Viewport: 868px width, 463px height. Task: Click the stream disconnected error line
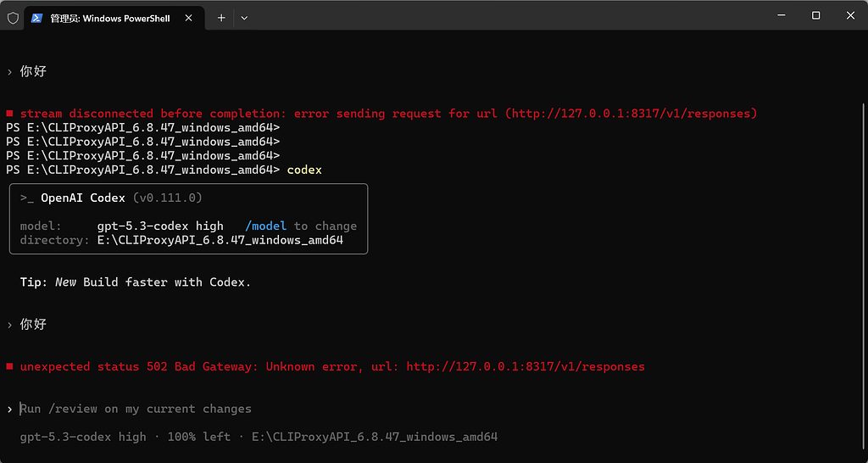pyautogui.click(x=381, y=114)
